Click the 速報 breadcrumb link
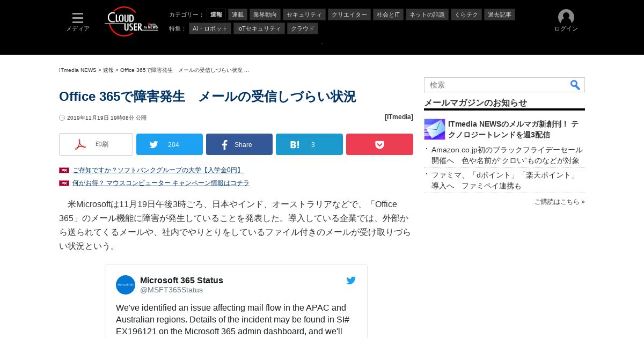The height and width of the screenshot is (338, 644). coord(108,70)
